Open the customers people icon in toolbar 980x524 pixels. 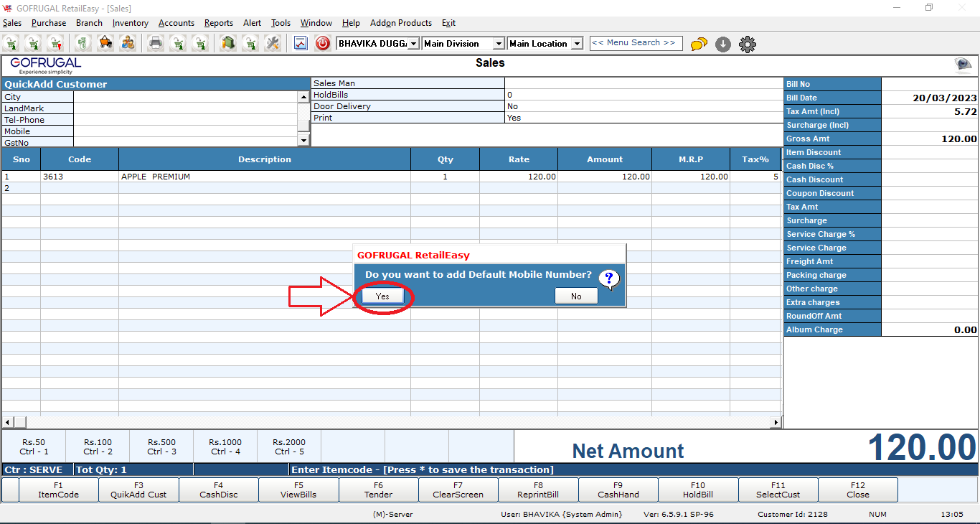(x=128, y=43)
